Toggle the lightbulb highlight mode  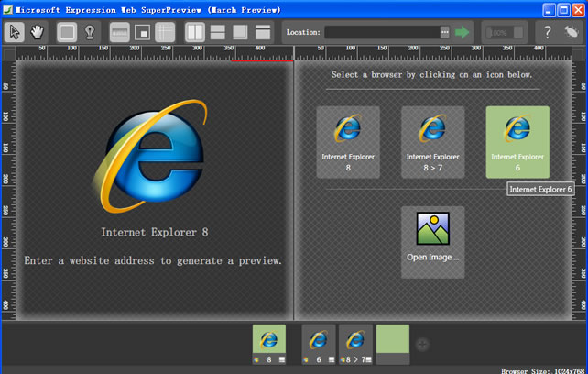point(91,32)
